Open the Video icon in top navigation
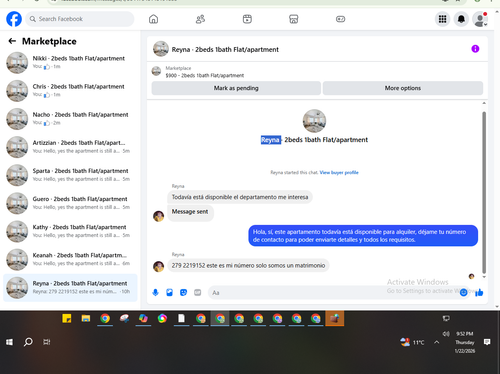 pos(247,19)
